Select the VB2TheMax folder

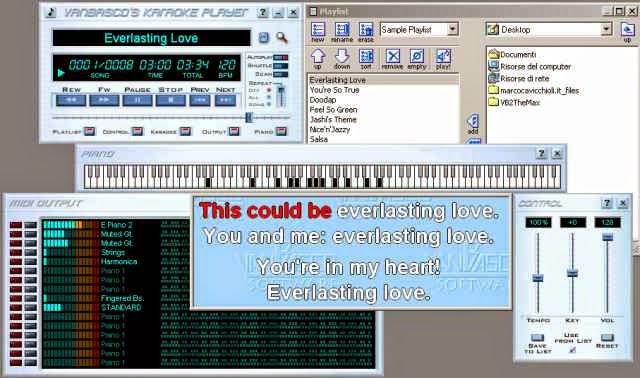[514, 102]
